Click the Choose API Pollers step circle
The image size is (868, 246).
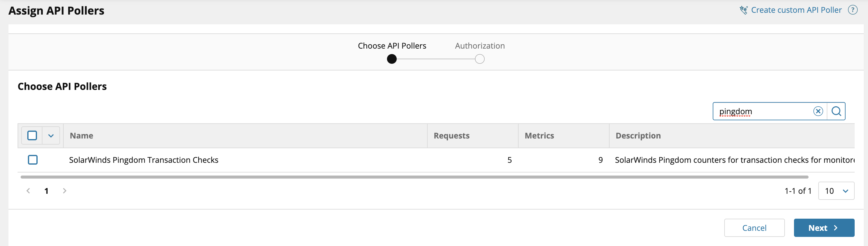[x=392, y=59]
